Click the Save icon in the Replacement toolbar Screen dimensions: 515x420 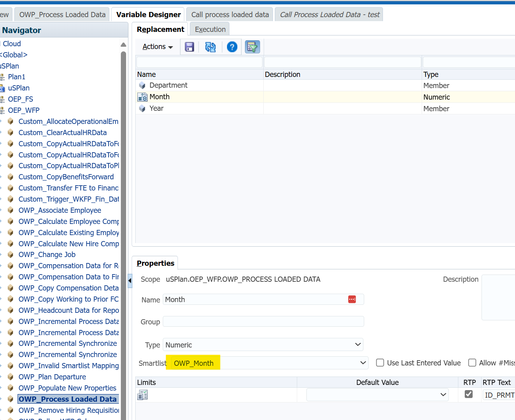pos(189,47)
